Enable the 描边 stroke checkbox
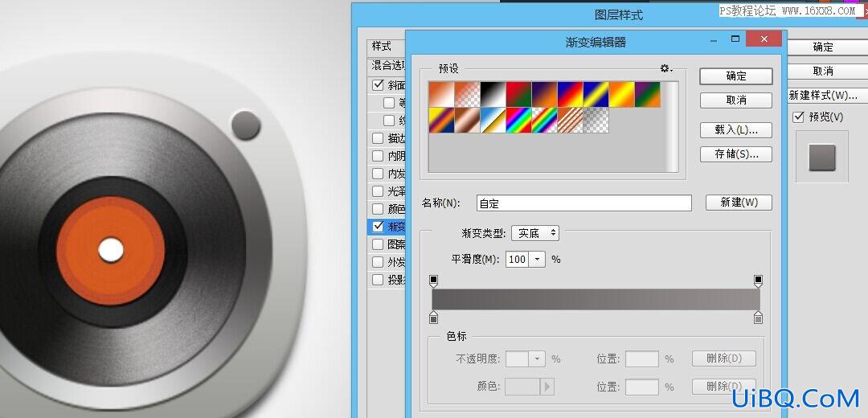 pos(378,137)
